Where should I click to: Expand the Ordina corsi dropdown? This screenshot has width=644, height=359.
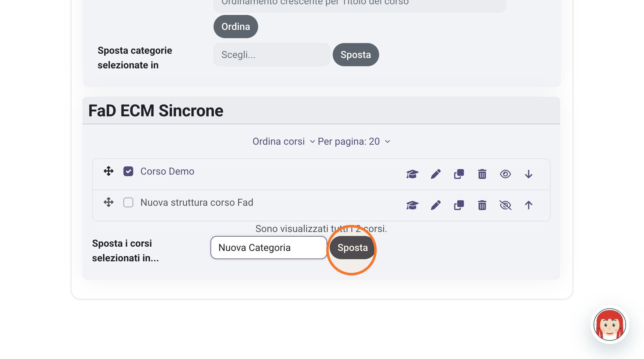coord(284,141)
